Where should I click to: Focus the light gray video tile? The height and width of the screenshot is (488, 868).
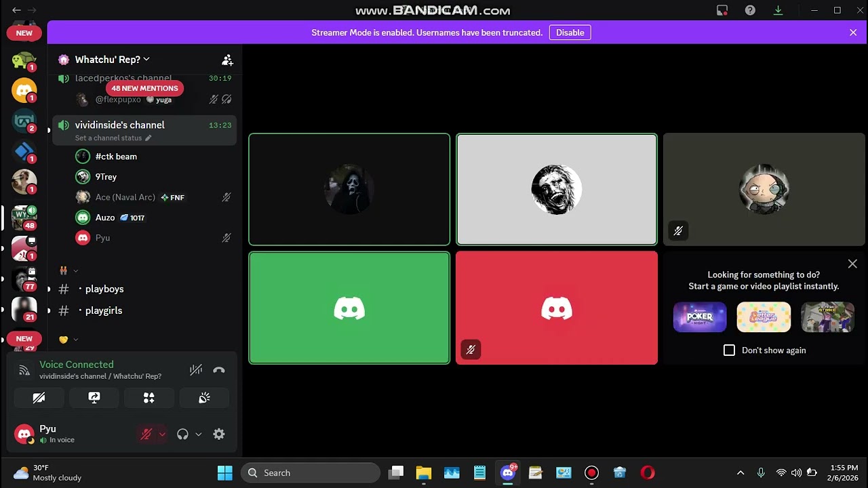point(557,189)
